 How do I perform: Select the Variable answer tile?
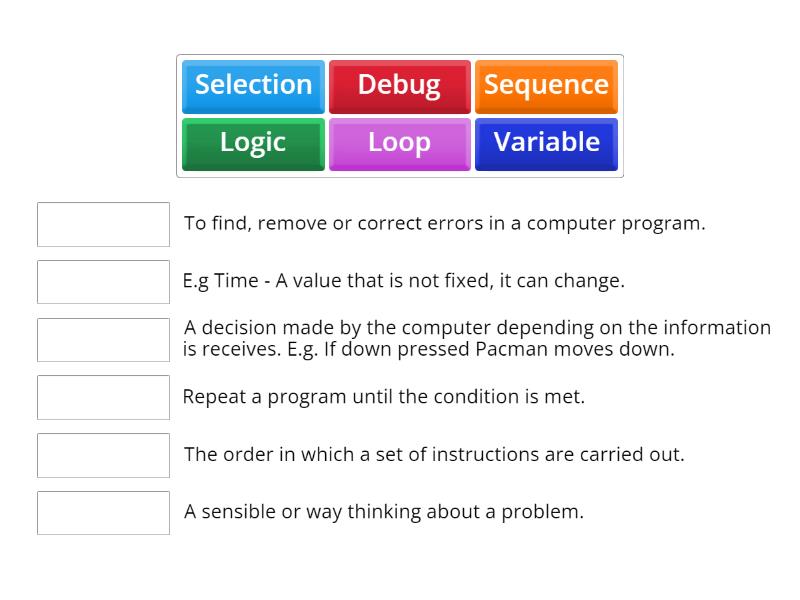coord(546,143)
